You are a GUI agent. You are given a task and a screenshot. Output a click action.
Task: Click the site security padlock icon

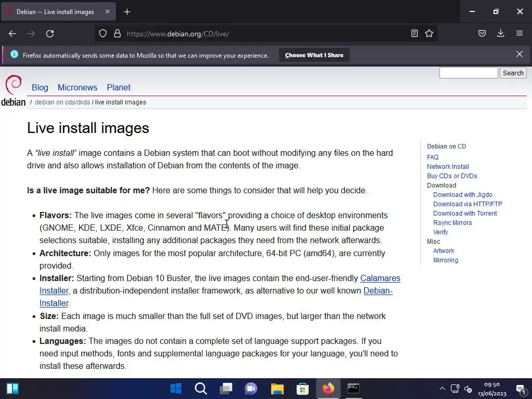pos(117,34)
